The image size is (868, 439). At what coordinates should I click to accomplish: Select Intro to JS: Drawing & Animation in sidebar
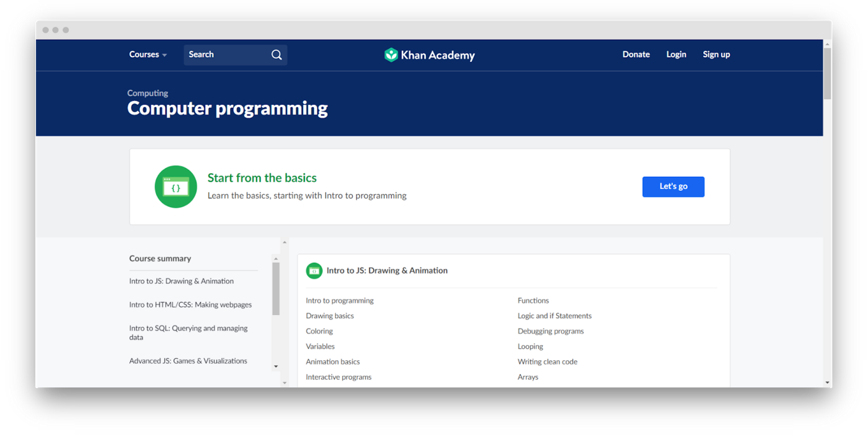pos(181,281)
